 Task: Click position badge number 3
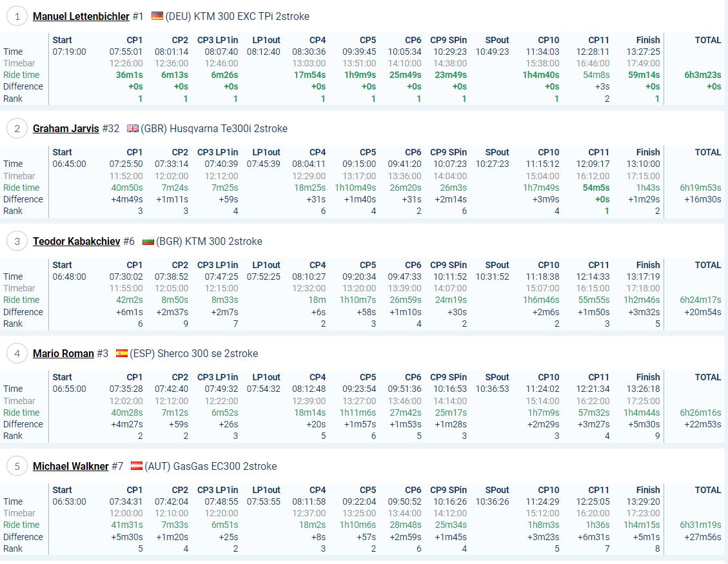pyautogui.click(x=17, y=242)
